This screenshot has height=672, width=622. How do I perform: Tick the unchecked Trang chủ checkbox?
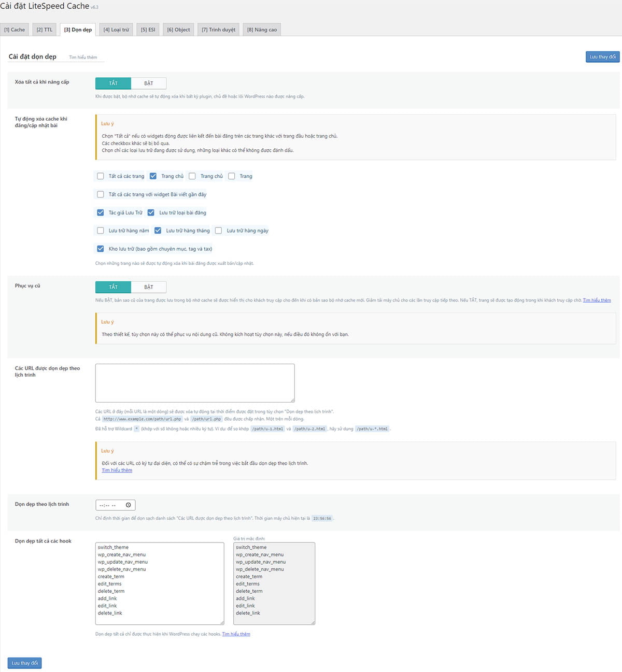[x=192, y=176]
